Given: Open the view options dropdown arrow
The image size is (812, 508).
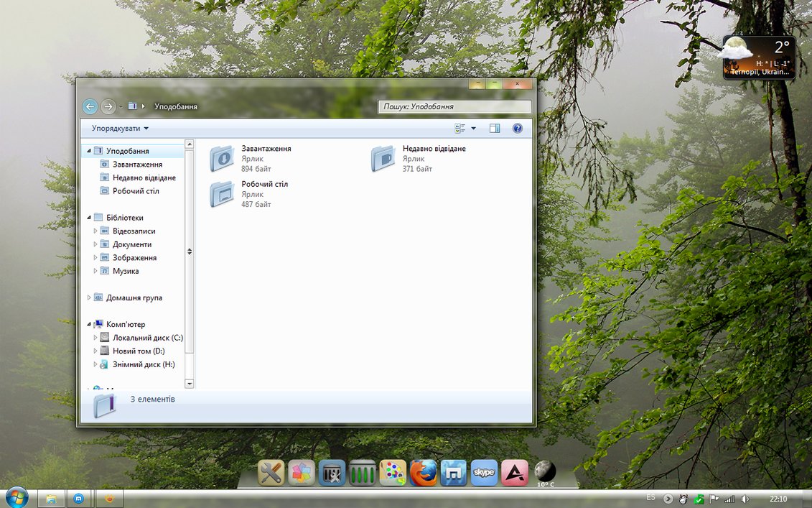Looking at the screenshot, I should click(474, 129).
